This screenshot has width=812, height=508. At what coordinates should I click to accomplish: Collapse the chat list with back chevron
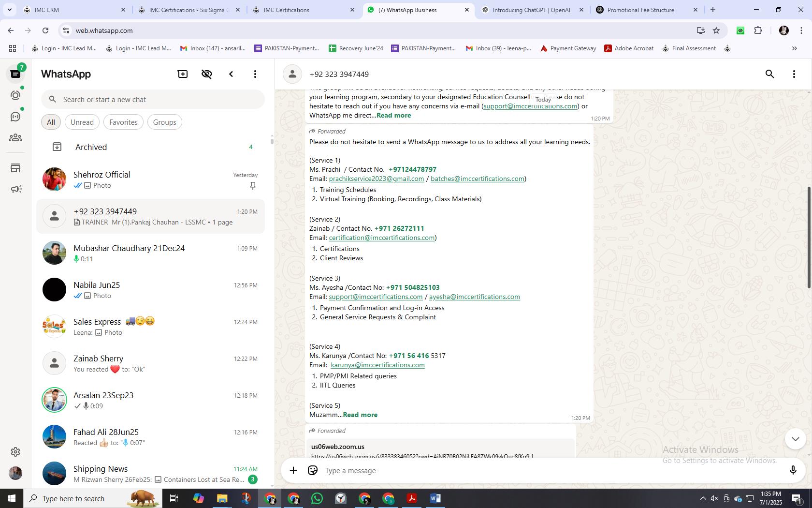(231, 74)
